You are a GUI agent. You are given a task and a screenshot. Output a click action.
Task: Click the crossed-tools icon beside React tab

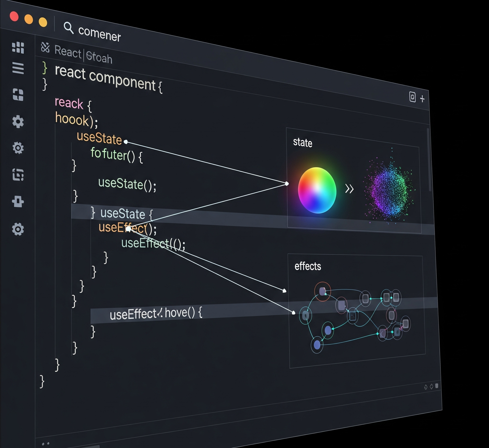click(45, 47)
